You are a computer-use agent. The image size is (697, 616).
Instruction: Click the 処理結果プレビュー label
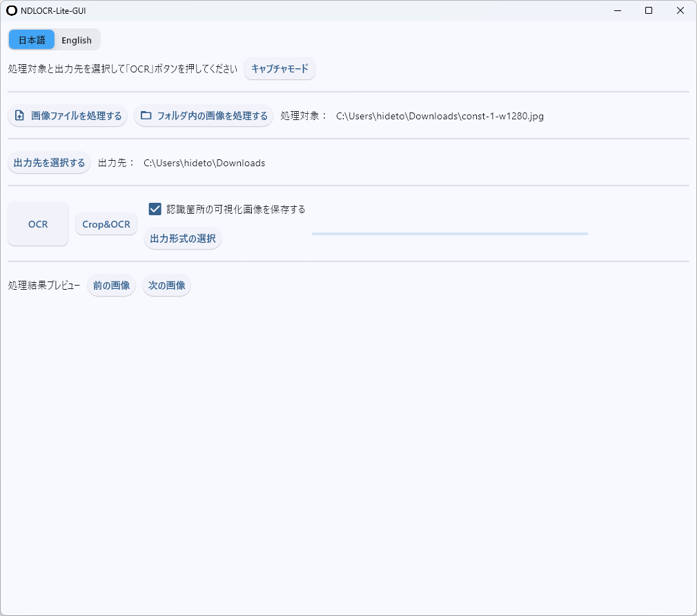click(43, 284)
